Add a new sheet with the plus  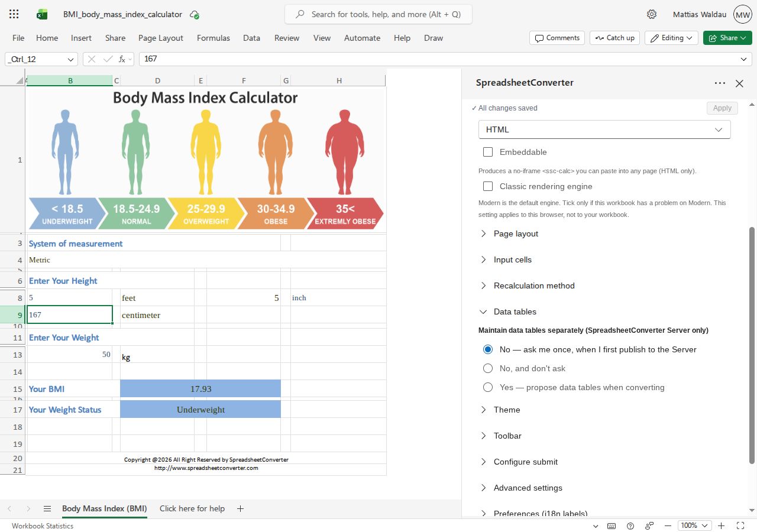(x=240, y=508)
